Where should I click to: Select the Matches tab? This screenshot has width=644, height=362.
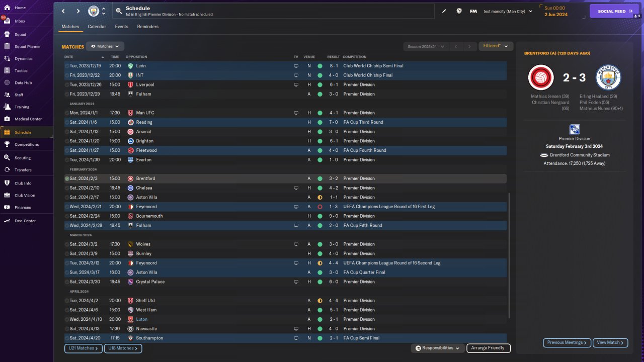pyautogui.click(x=70, y=27)
